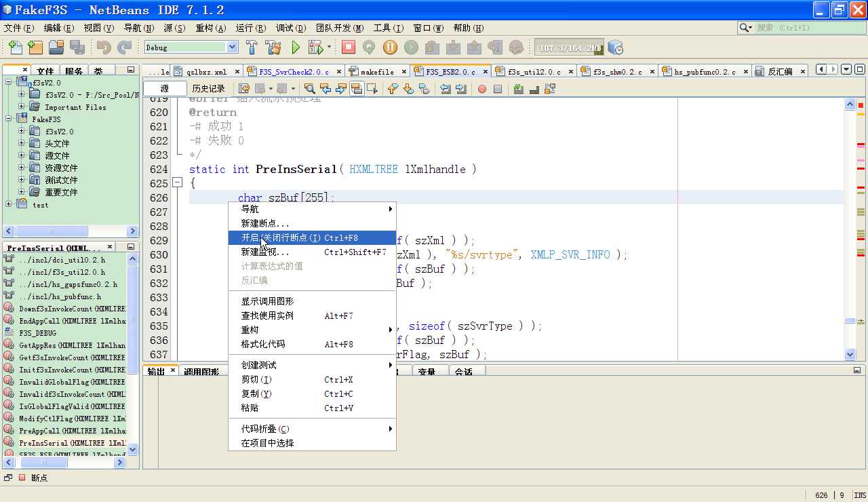
Task: Collapse the code fold at line 625
Action: [177, 183]
